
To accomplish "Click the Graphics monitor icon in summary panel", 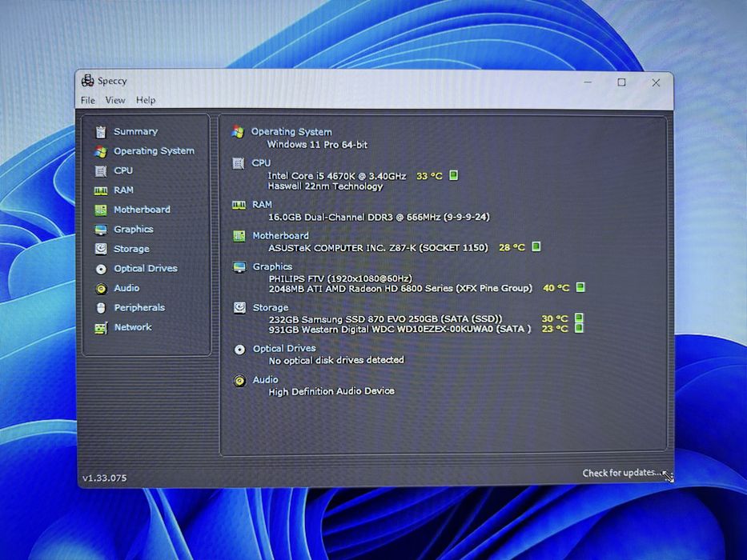I will [239, 266].
